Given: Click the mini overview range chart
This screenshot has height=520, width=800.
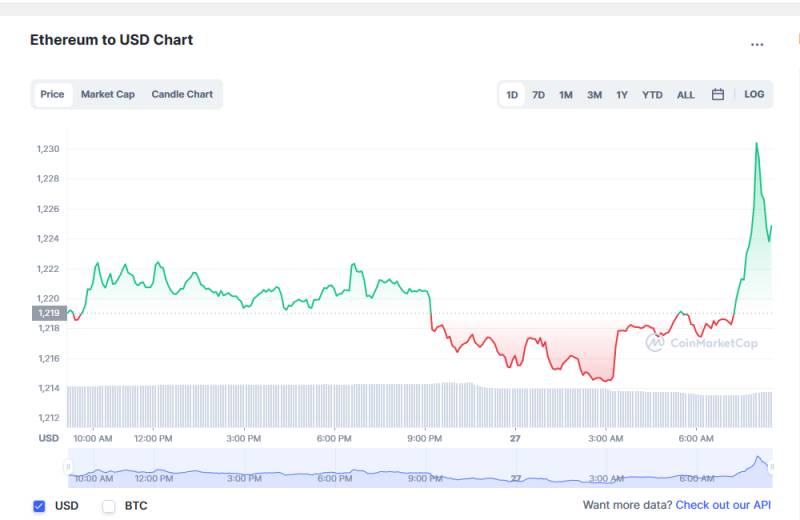Looking at the screenshot, I should tap(420, 468).
